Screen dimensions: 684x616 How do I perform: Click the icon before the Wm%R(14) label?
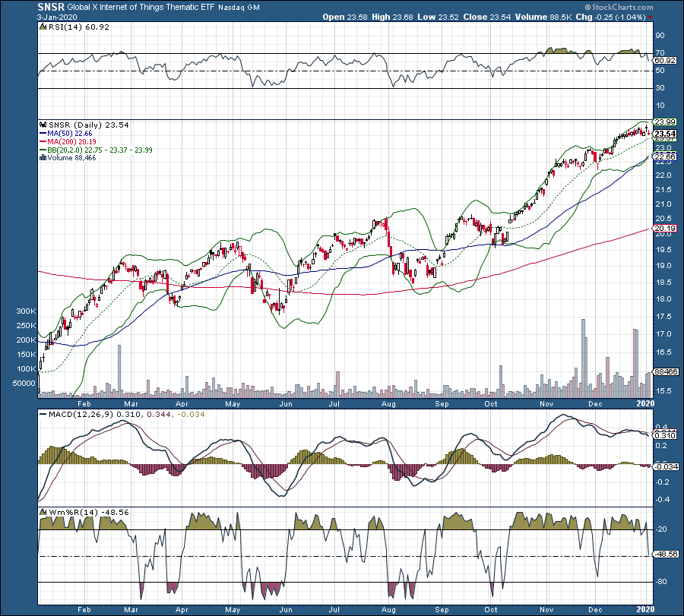tap(43, 512)
